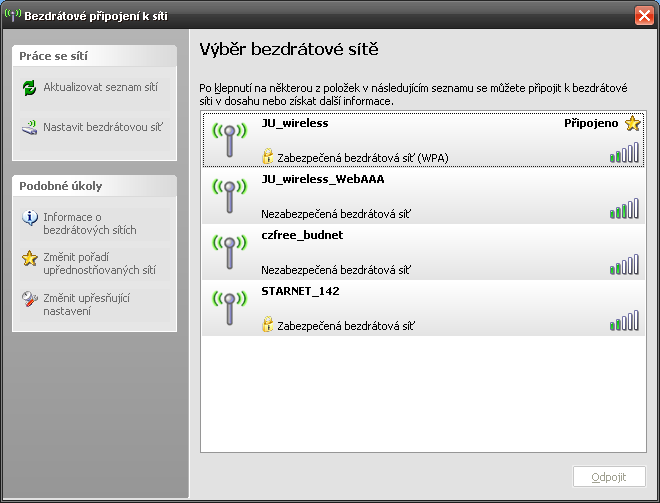The image size is (660, 503).
Task: Click the antenna icon of JU_wireless network
Action: pos(229,140)
